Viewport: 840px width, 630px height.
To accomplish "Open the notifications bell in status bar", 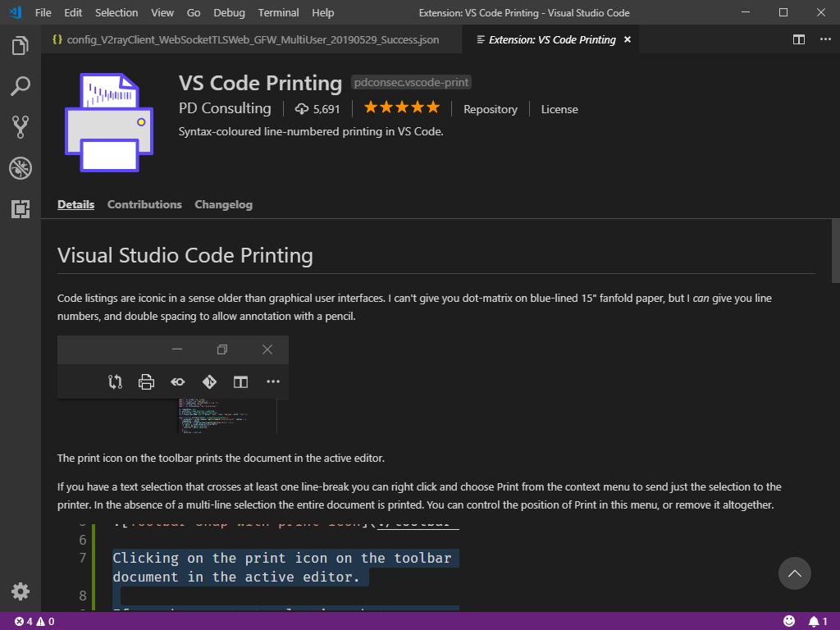I will pos(818,622).
